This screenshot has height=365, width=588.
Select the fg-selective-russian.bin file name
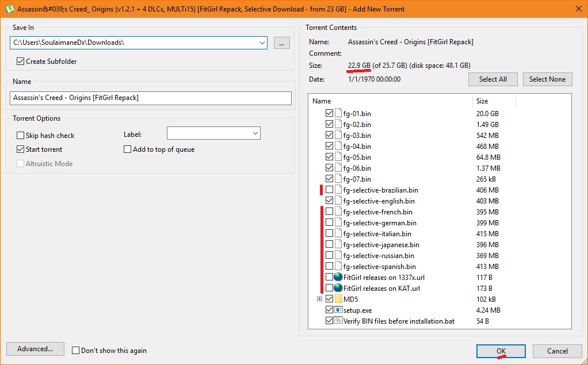click(x=379, y=255)
